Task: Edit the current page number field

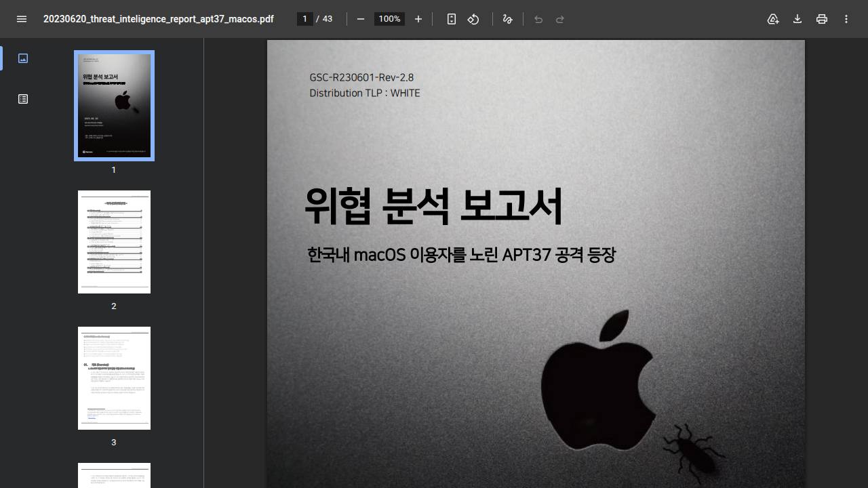Action: pos(305,19)
